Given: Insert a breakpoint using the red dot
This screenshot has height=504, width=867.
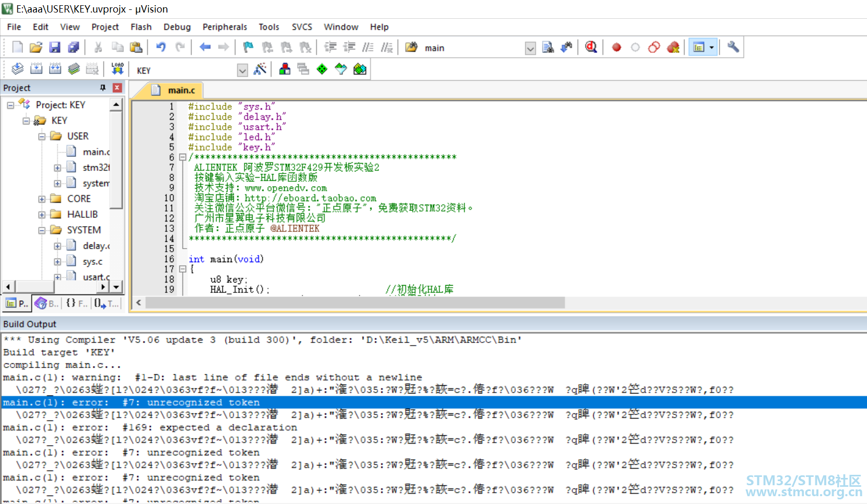Looking at the screenshot, I should [617, 47].
